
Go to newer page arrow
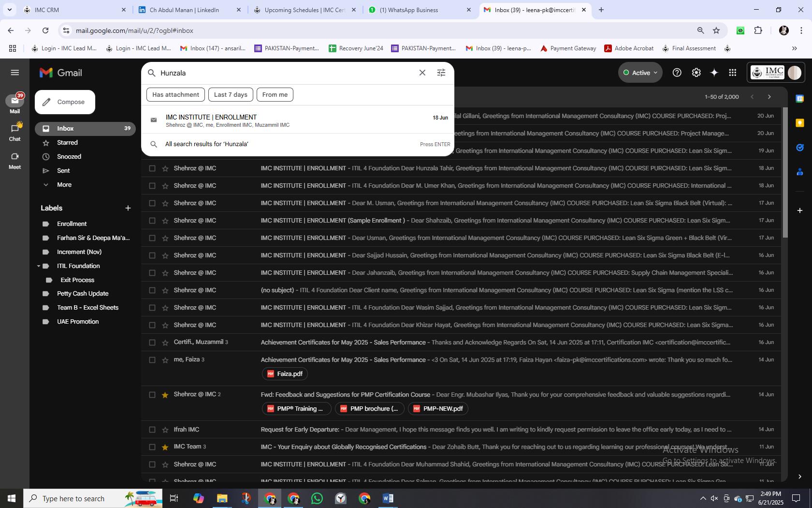[752, 97]
